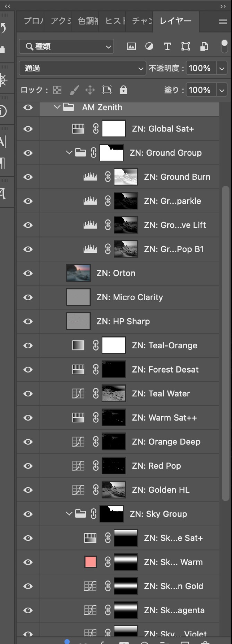
Task: Switch to the レイヤー tab
Action: [x=175, y=21]
